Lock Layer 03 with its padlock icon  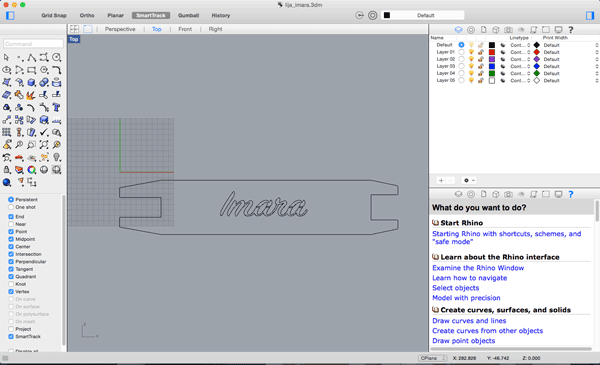click(x=481, y=66)
